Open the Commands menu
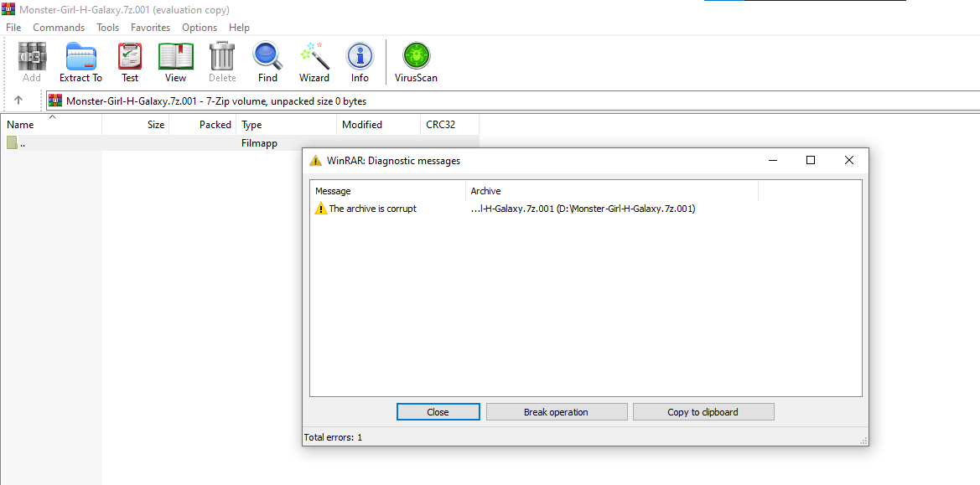This screenshot has width=980, height=485. click(x=59, y=28)
